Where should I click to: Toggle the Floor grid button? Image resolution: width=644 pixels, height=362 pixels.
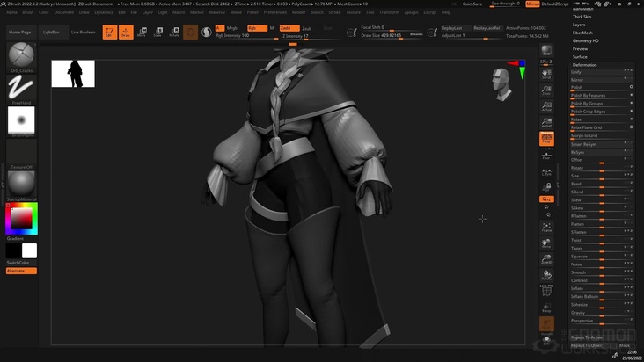(546, 156)
